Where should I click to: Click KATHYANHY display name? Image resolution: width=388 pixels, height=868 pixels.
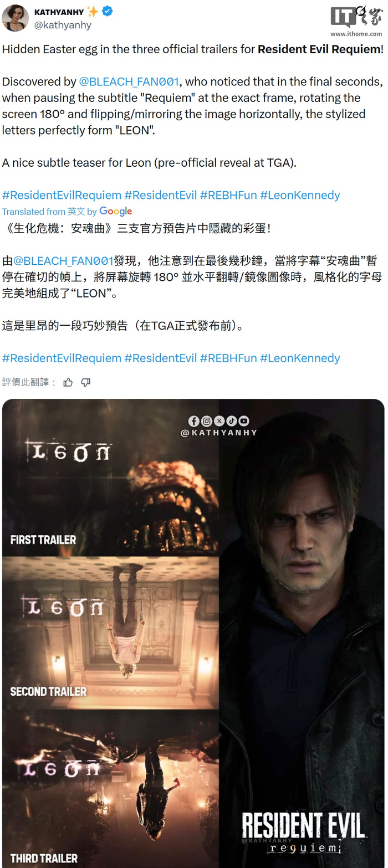point(59,11)
